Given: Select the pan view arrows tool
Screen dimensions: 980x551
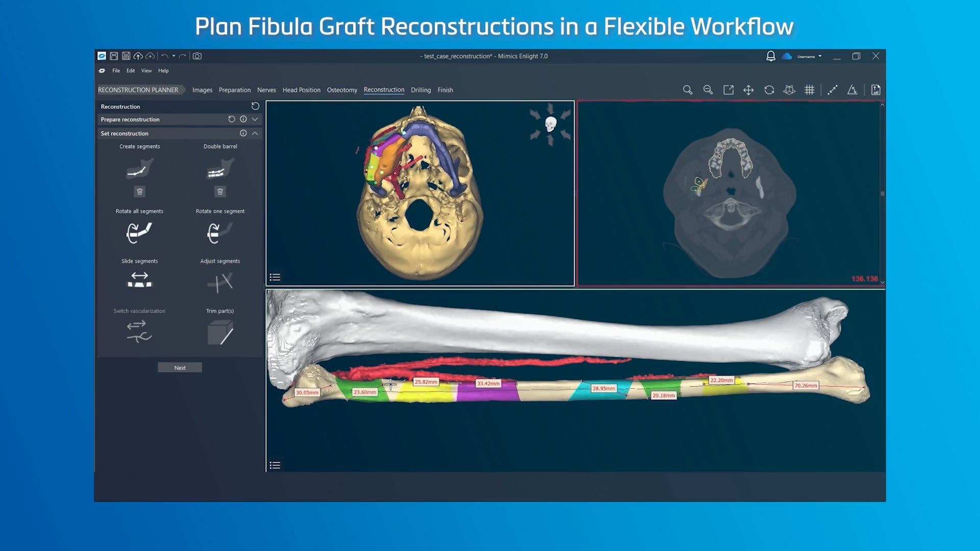Looking at the screenshot, I should pos(748,90).
